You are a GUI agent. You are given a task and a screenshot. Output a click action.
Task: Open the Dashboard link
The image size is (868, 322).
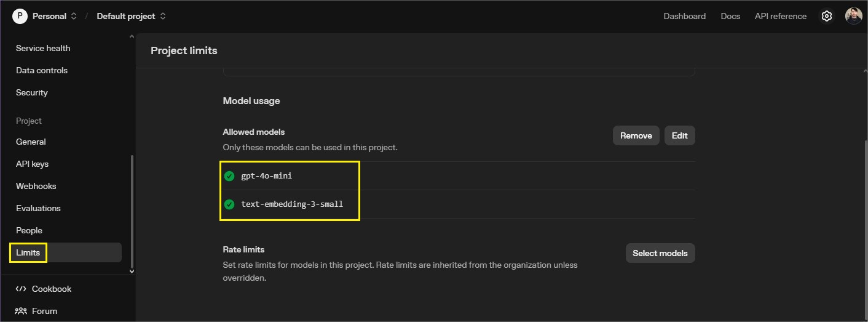coord(684,17)
